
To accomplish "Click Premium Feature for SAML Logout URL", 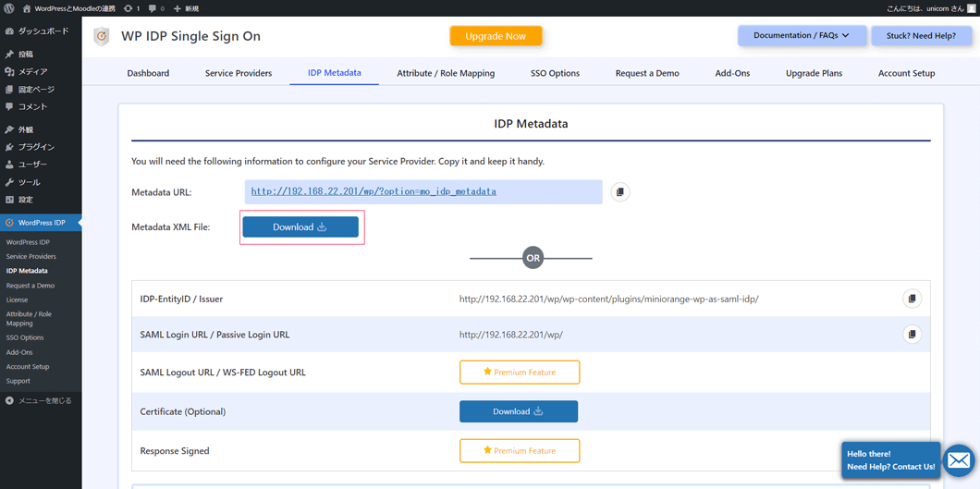I will coord(520,373).
